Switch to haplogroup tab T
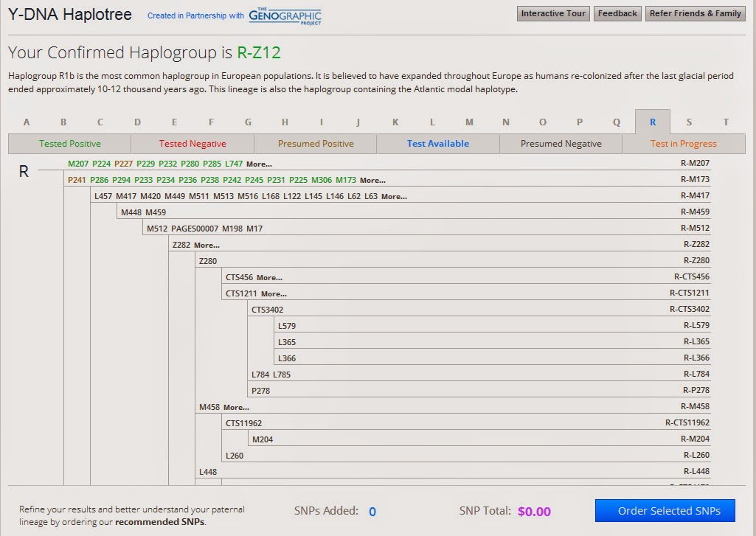 point(726,122)
